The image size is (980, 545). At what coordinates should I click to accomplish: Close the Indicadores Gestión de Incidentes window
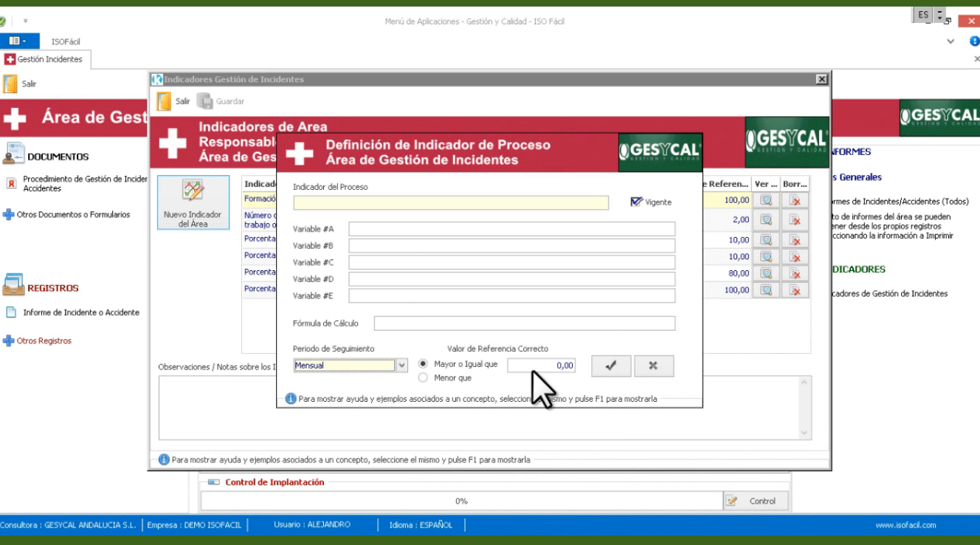click(x=821, y=79)
